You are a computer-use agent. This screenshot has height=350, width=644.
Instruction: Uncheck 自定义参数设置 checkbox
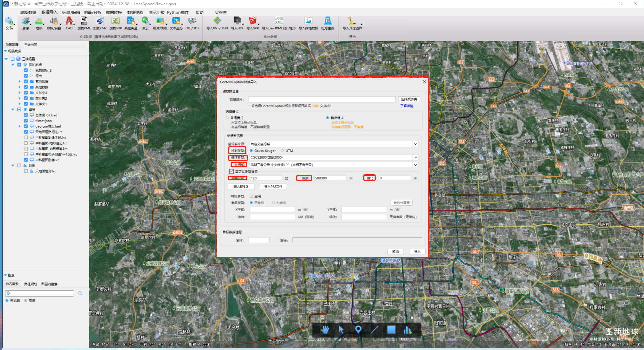tap(231, 171)
